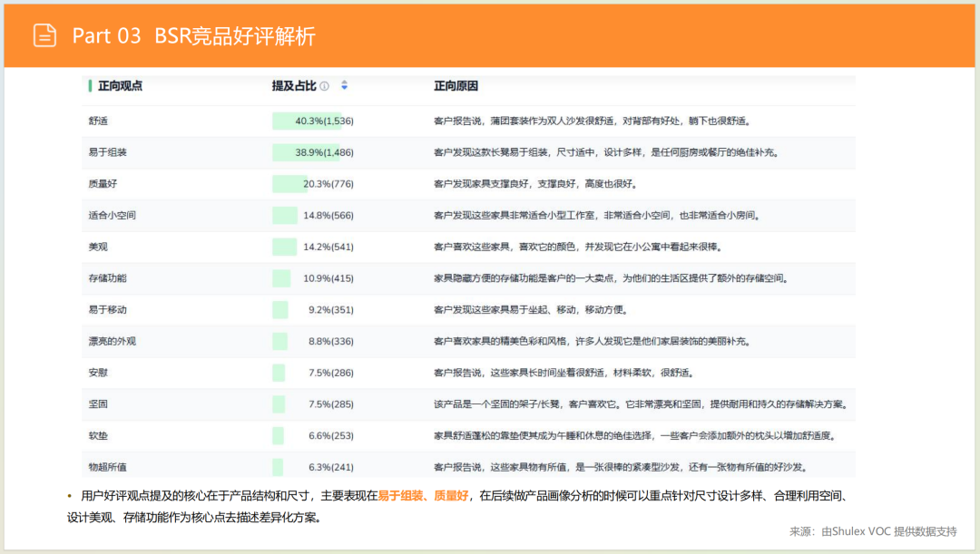Select the 安慰 row label

pyautogui.click(x=98, y=373)
